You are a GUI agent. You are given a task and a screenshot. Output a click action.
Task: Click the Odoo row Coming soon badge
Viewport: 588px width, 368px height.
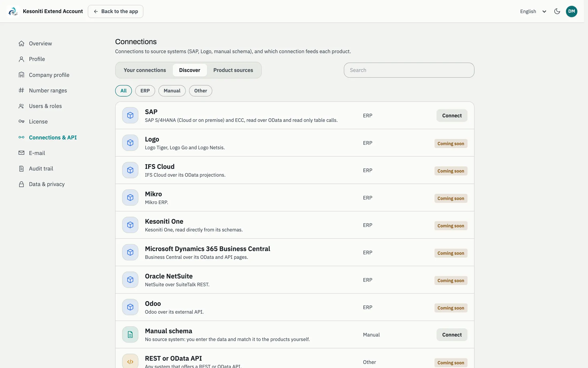[x=451, y=308]
